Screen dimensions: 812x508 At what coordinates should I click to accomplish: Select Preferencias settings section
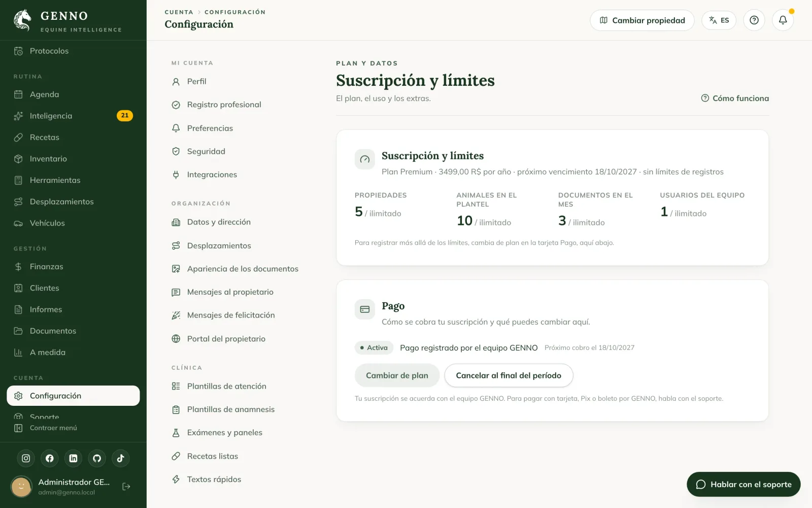coord(238,128)
